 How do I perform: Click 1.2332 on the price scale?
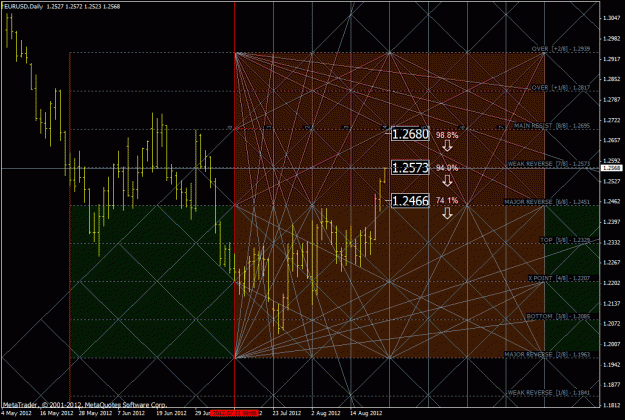(x=612, y=242)
